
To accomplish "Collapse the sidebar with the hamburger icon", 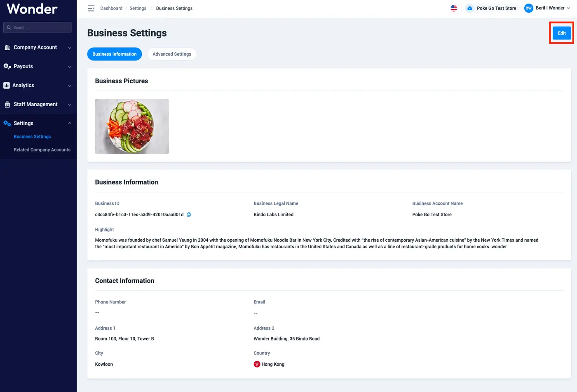I will click(x=91, y=8).
